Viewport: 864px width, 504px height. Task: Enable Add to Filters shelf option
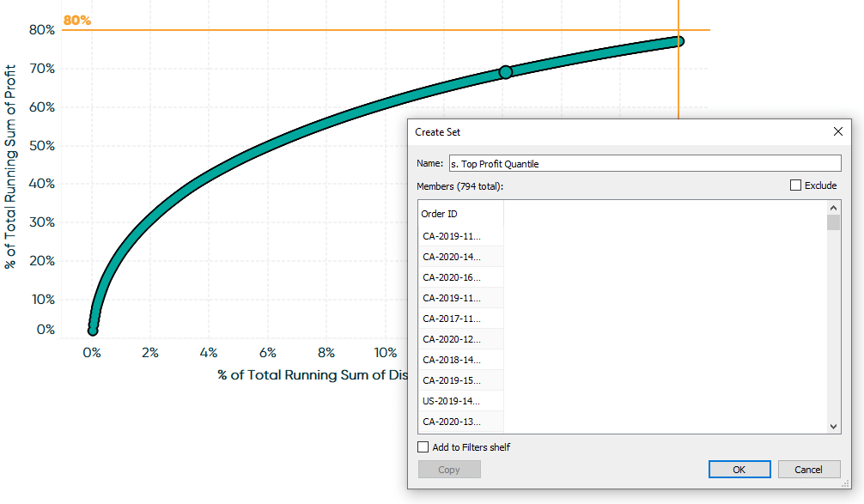[423, 447]
